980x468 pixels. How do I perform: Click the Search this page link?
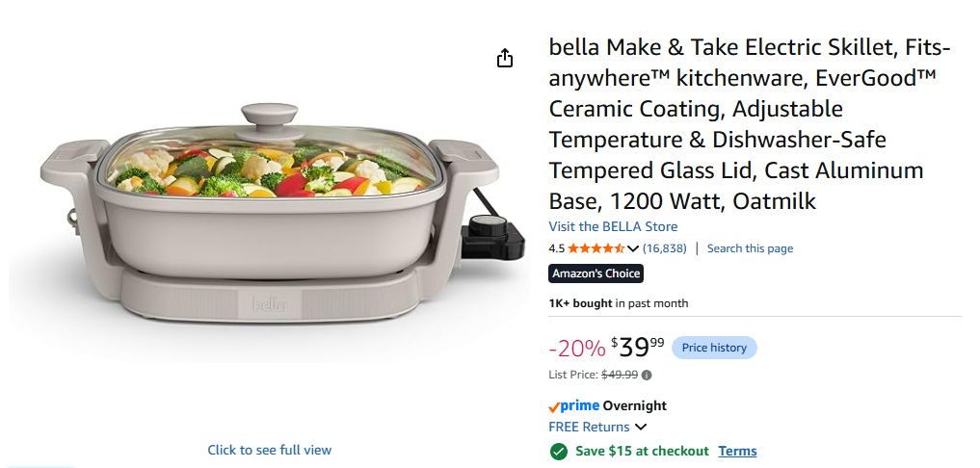point(750,248)
